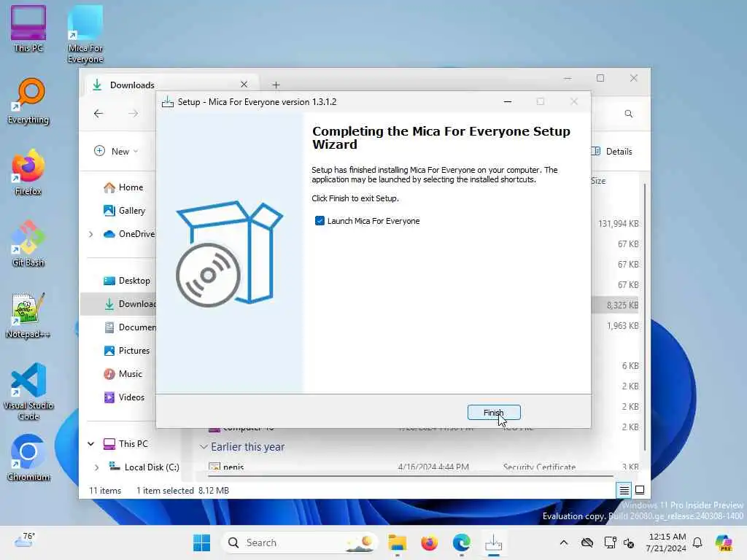Select OneDrive in navigation pane
Image resolution: width=747 pixels, height=560 pixels.
click(130, 234)
